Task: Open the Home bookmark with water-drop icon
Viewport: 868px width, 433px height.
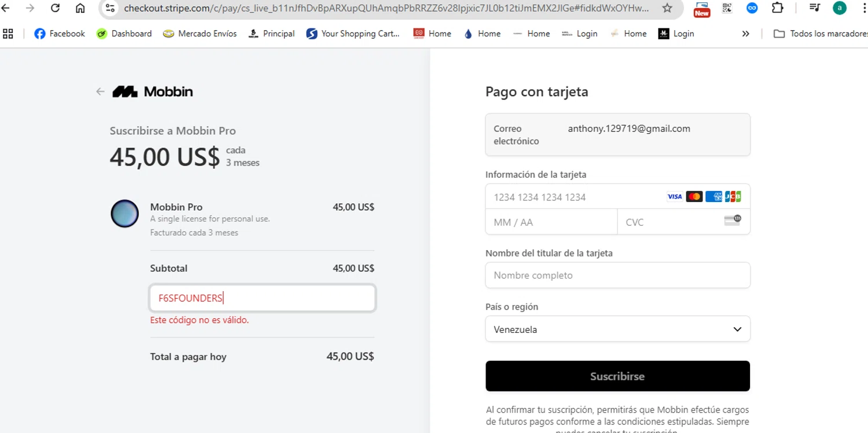Action: (482, 34)
